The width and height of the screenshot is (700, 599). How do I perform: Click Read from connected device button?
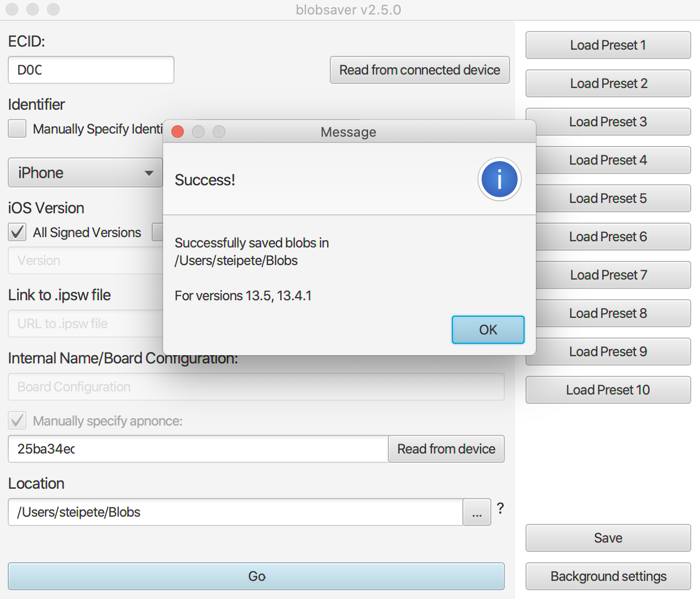tap(419, 70)
